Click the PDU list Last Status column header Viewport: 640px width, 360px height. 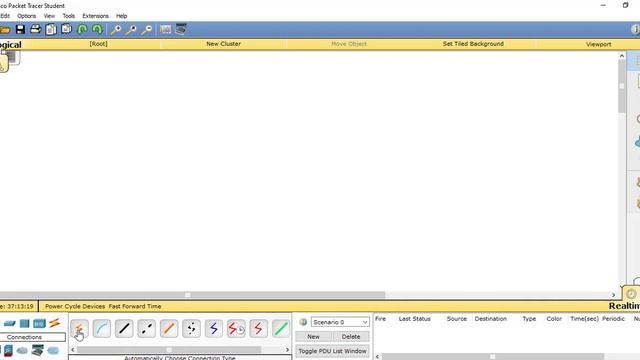coord(414,319)
